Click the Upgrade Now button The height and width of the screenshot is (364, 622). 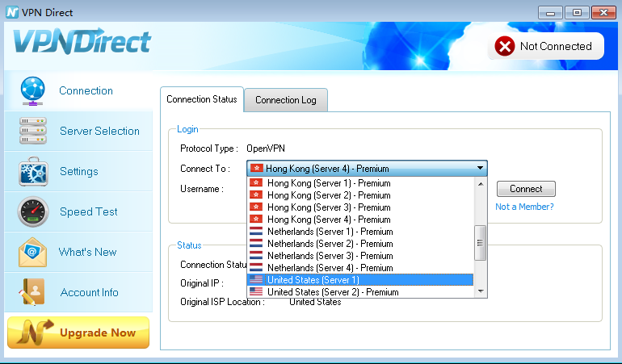[78, 333]
